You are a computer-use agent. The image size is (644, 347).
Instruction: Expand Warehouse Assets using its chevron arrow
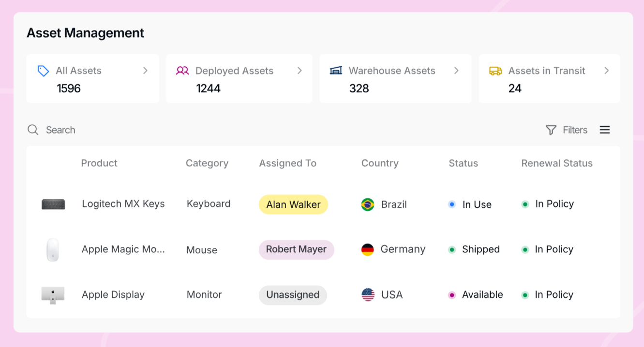pyautogui.click(x=456, y=71)
